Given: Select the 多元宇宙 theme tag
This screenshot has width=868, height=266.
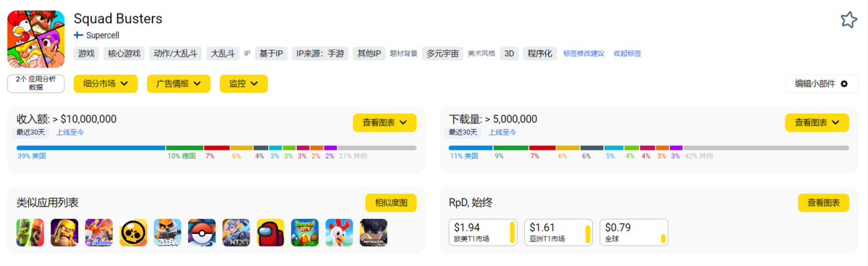Looking at the screenshot, I should tap(442, 53).
